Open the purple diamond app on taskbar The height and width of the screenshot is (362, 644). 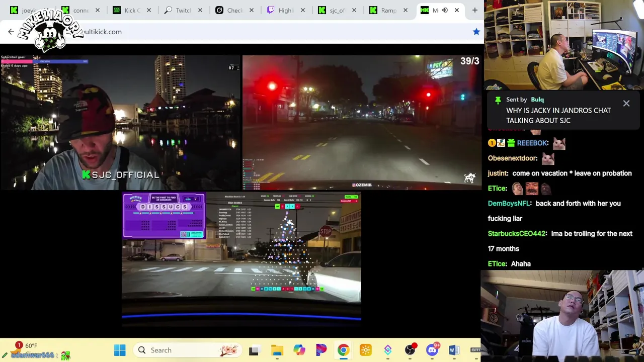click(388, 350)
